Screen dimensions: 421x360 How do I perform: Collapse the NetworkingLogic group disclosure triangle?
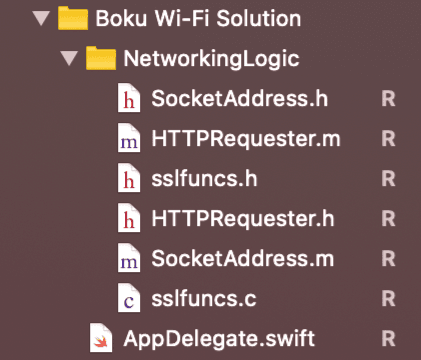pos(69,58)
